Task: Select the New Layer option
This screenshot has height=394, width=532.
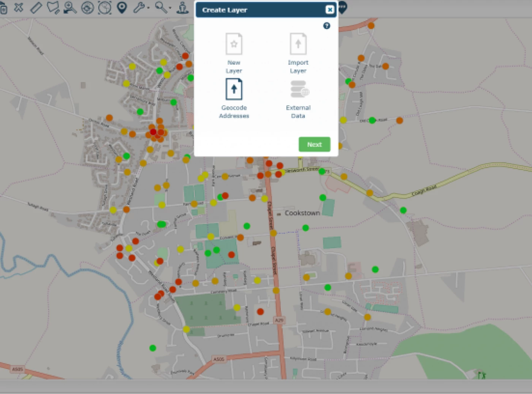Action: [234, 45]
